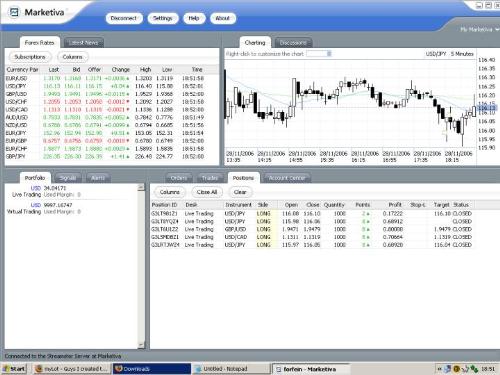This screenshot has width=500, height=375.
Task: Select the GBP/USD position row
Action: 312,229
